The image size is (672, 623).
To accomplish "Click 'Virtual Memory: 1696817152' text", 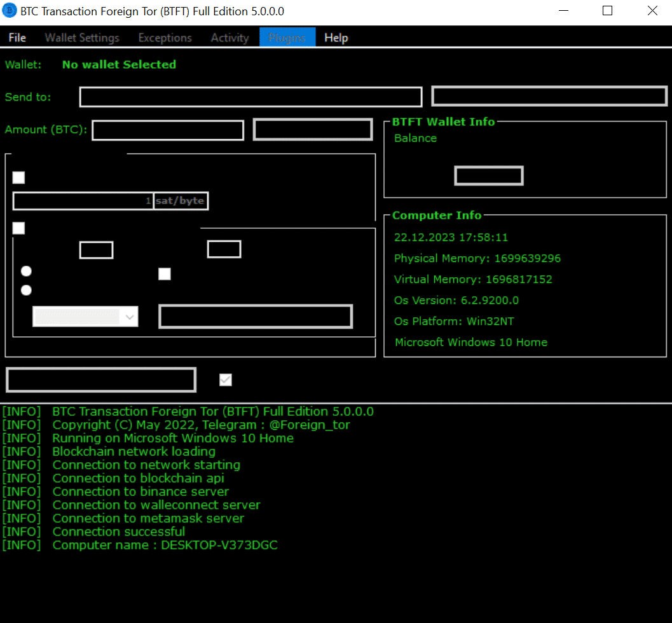I will point(473,279).
